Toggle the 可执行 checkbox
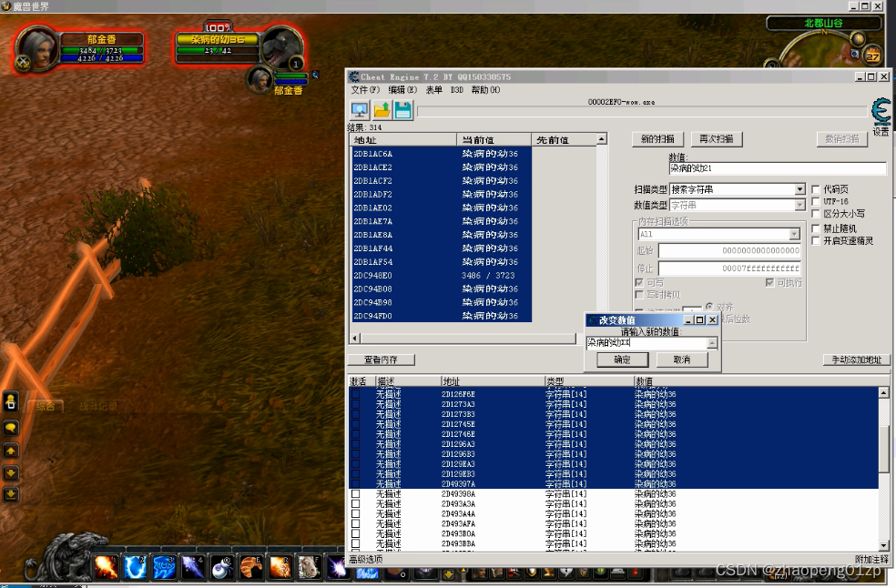This screenshot has height=588, width=896. (x=769, y=282)
